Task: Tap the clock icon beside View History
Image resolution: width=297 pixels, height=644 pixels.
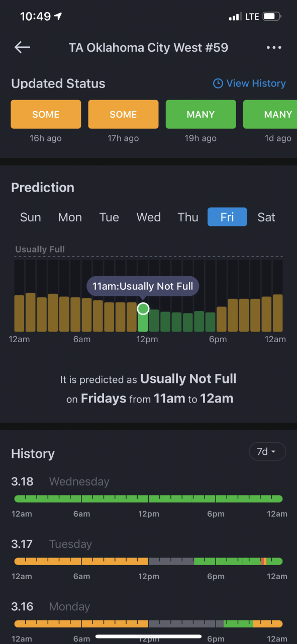Action: 218,84
